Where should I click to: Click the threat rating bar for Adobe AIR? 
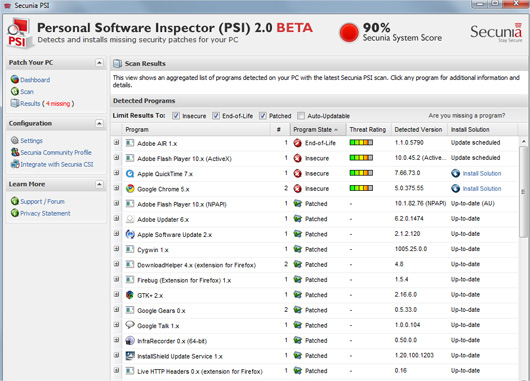361,142
